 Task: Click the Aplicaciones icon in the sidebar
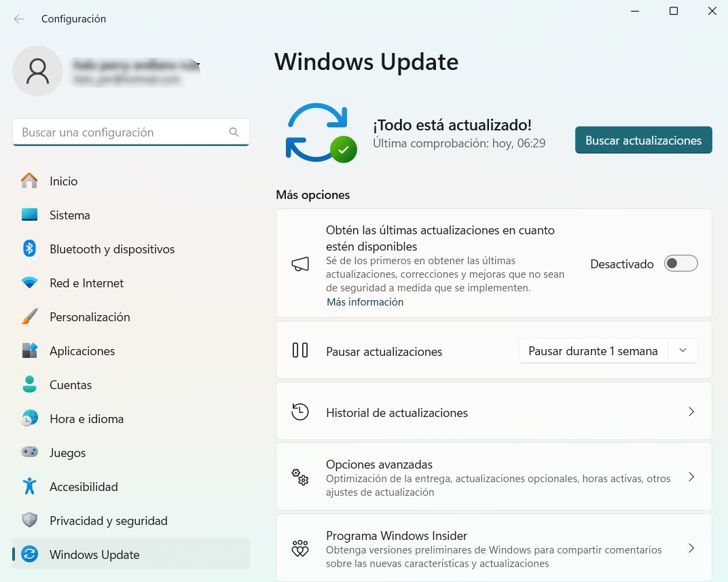pyautogui.click(x=29, y=350)
